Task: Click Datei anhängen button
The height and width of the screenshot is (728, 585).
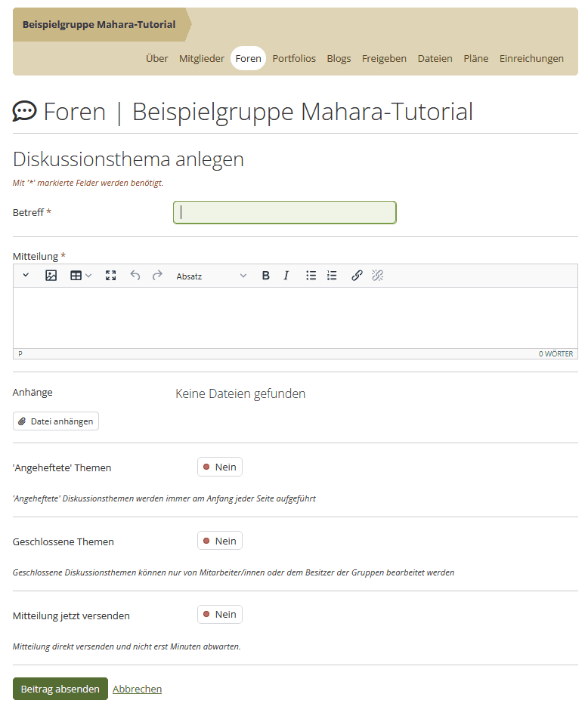Action: (x=56, y=421)
